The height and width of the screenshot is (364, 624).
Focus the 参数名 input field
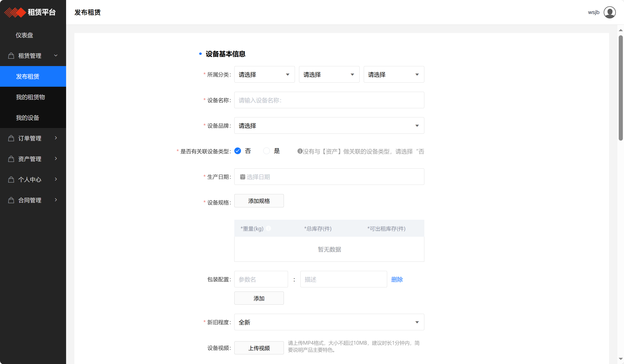click(261, 279)
